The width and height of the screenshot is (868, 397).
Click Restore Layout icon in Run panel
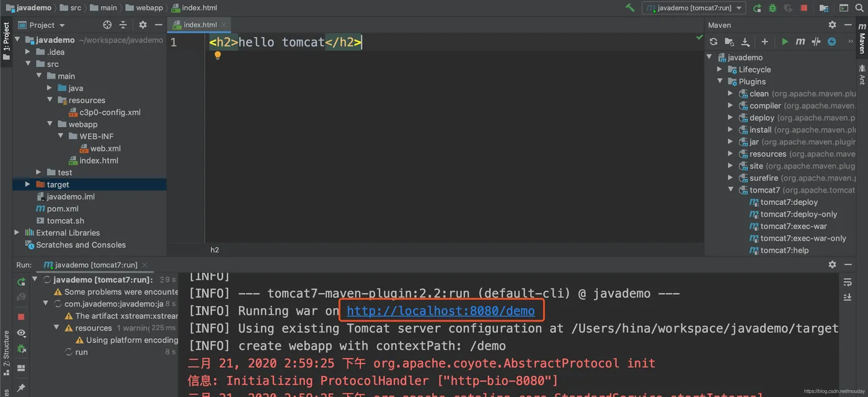point(21,368)
